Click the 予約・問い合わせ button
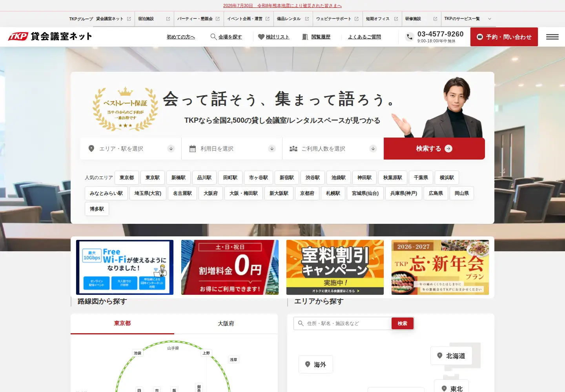Viewport: 565px width, 392px height. pyautogui.click(x=504, y=37)
